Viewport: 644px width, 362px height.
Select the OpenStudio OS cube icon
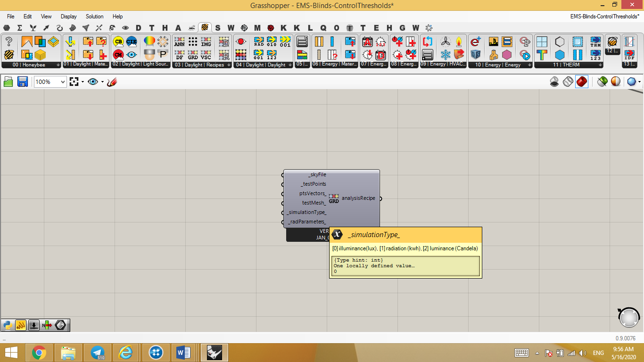476,55
